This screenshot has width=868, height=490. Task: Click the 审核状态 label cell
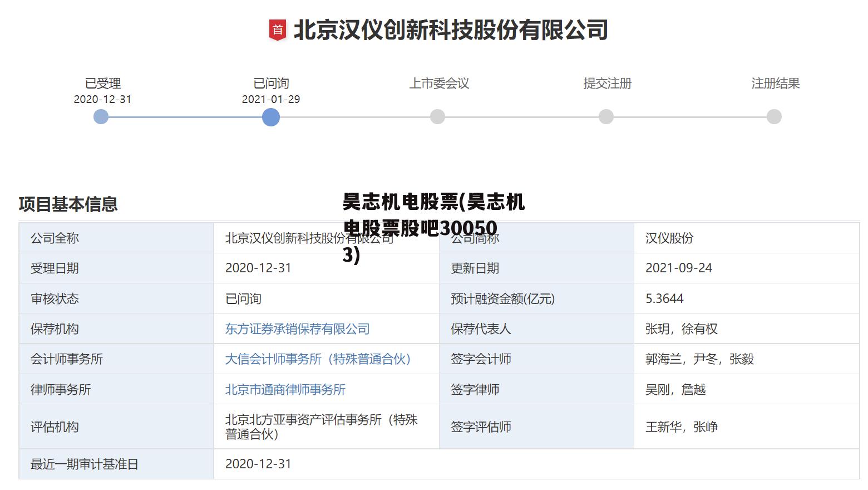pos(116,298)
